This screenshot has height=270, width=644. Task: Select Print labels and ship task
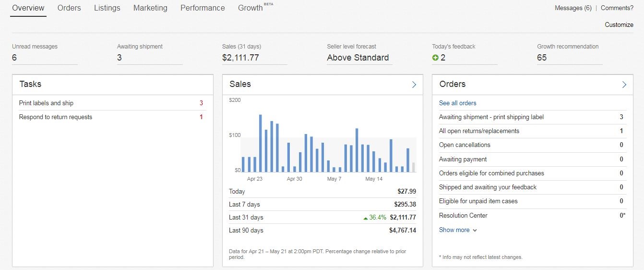(46, 103)
